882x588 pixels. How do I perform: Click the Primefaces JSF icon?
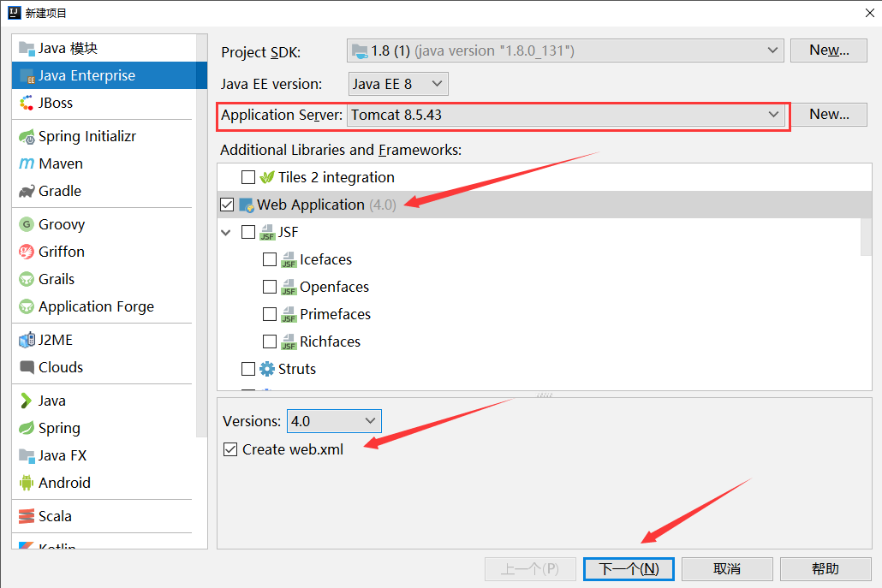click(289, 314)
